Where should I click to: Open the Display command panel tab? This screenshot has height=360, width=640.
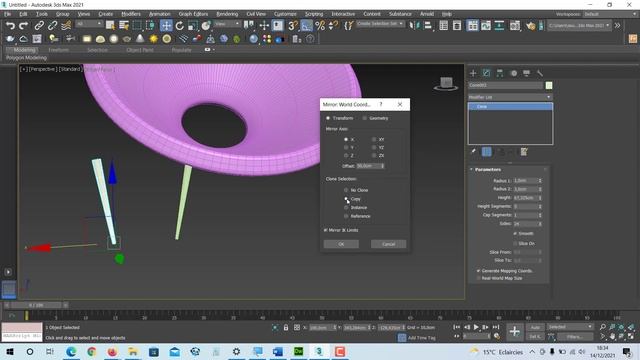[x=527, y=73]
